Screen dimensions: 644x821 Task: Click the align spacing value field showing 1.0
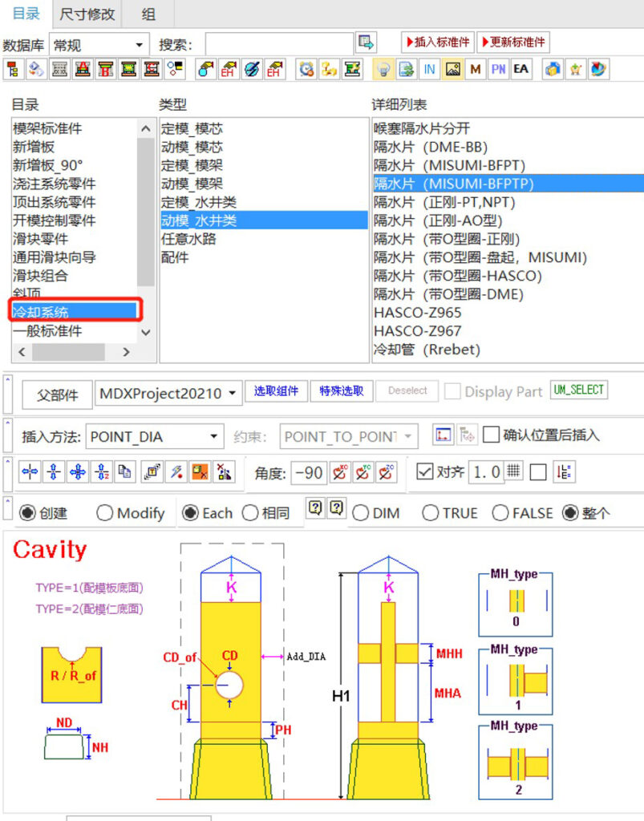tap(486, 472)
